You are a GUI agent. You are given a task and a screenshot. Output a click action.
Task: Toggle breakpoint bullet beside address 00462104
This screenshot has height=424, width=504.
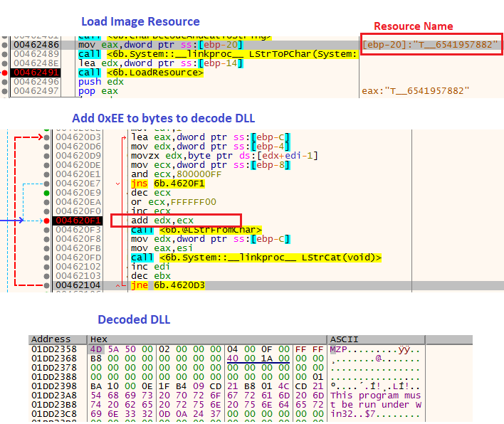46,285
